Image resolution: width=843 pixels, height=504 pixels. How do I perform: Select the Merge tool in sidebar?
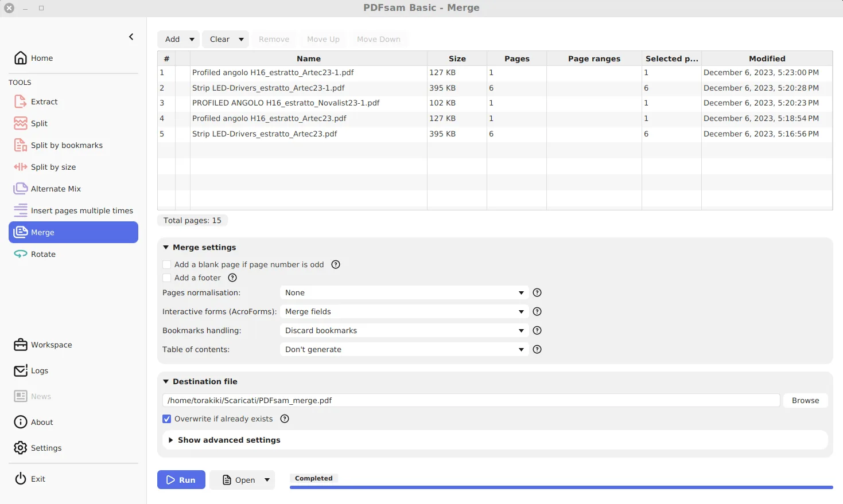point(73,232)
